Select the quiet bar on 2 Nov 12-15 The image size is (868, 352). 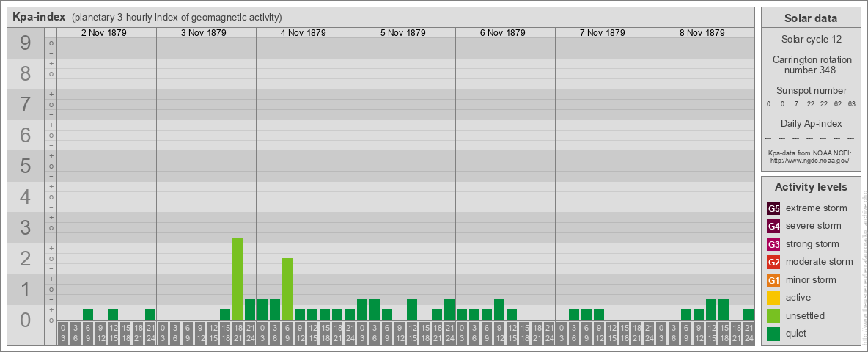[113, 315]
